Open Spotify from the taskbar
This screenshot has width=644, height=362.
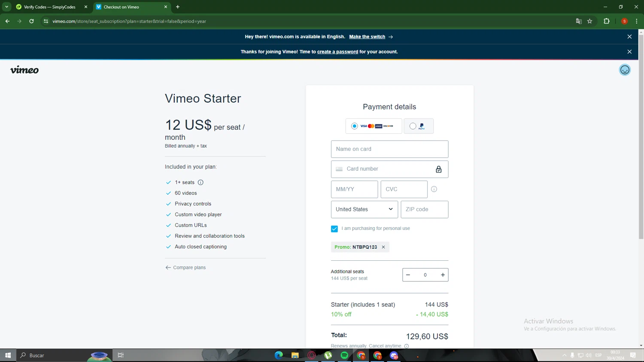tap(344, 355)
